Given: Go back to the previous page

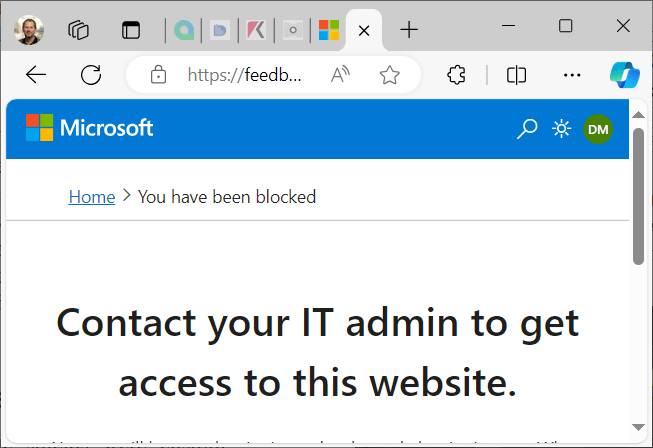Looking at the screenshot, I should tap(36, 75).
